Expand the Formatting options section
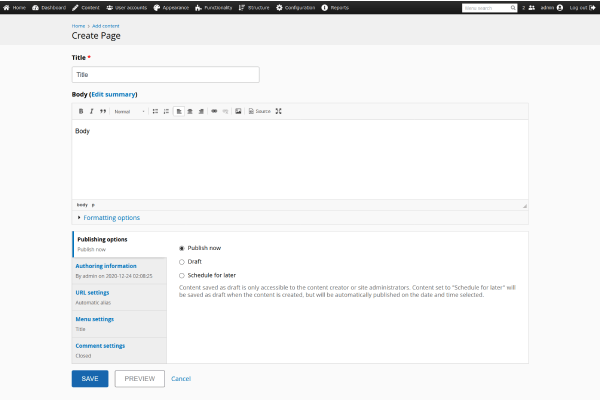 point(111,217)
